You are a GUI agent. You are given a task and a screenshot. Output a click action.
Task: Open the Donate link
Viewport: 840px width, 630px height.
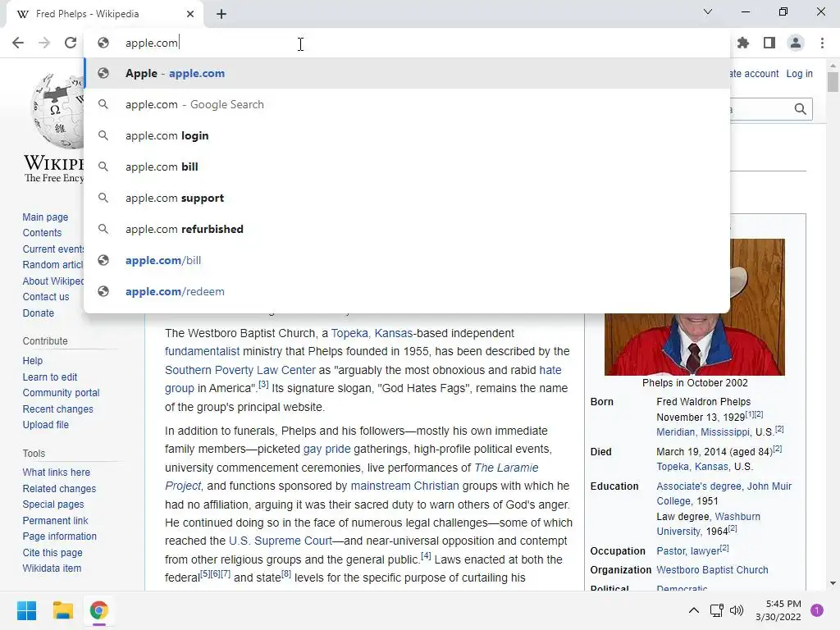point(38,313)
